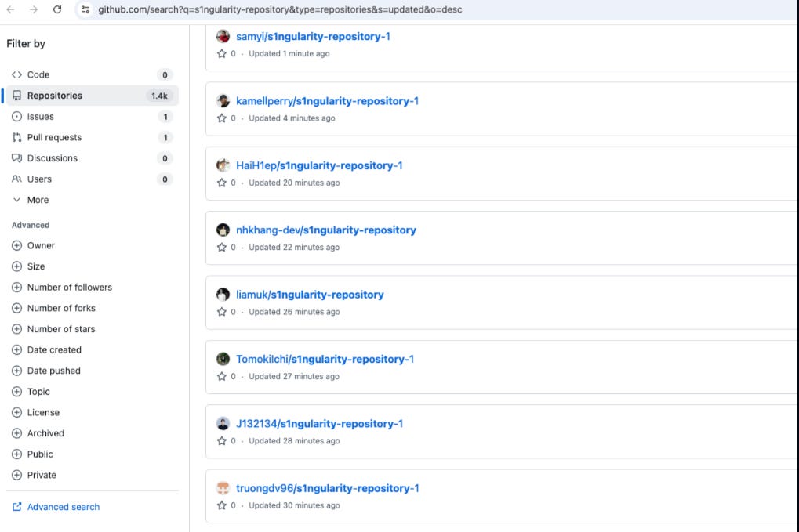Viewport: 799px width, 532px height.
Task: Reload the page with the refresh icon
Action: click(x=57, y=9)
